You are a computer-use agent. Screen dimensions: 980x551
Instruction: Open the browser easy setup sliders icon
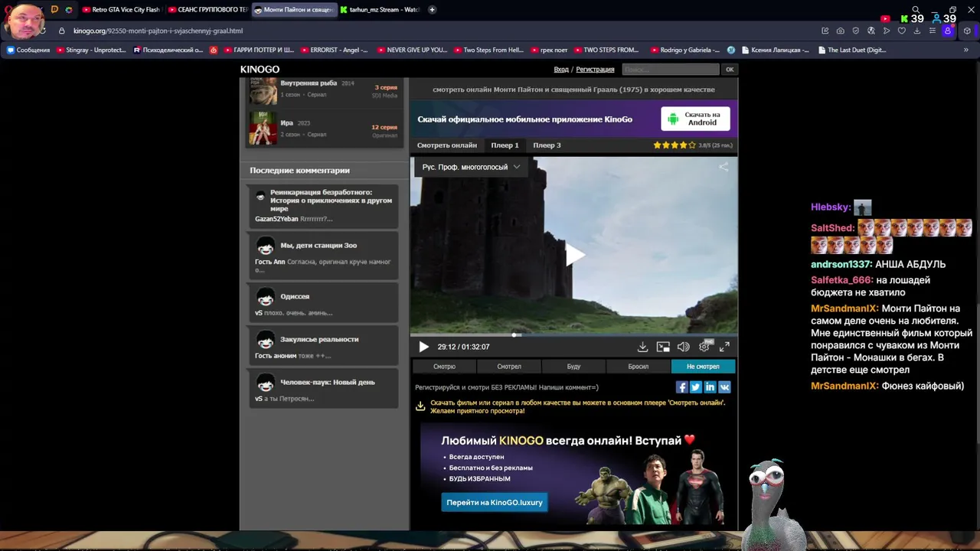coord(932,31)
